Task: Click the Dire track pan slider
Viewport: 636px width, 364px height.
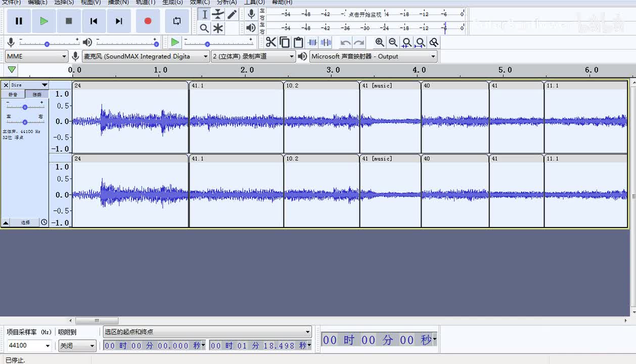Action: pos(25,122)
